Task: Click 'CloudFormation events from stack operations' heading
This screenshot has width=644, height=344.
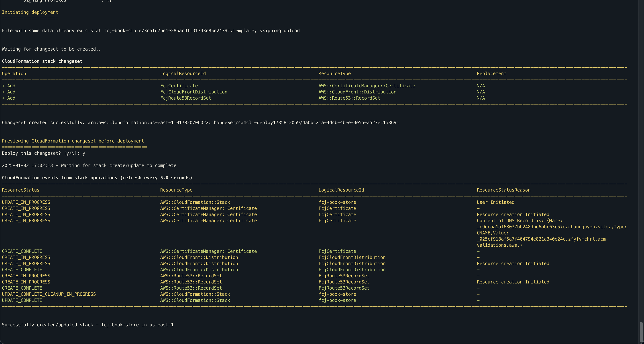Action: [97, 178]
